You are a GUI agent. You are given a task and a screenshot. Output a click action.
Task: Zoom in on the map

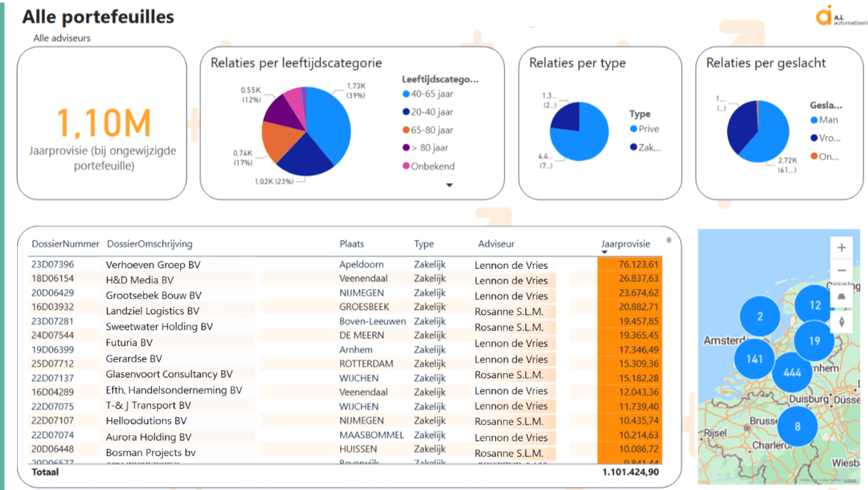coord(841,248)
